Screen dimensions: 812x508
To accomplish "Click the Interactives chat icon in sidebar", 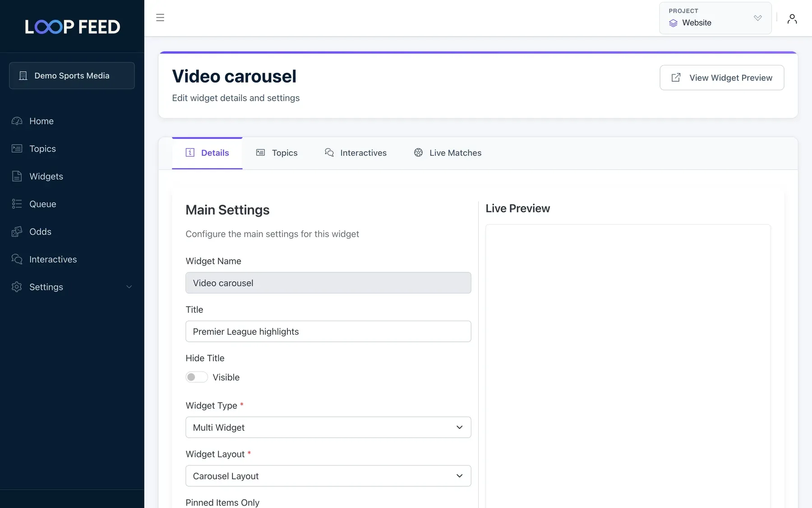I will point(17,259).
